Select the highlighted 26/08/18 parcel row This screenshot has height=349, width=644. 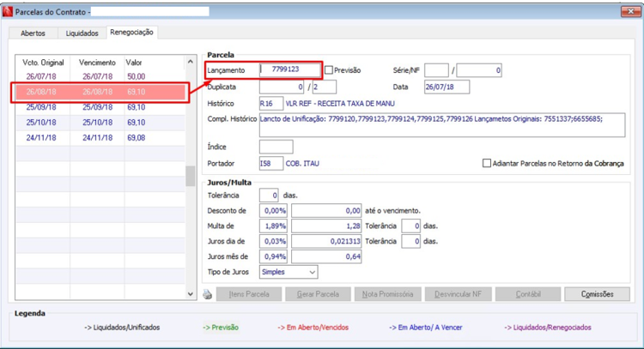100,92
